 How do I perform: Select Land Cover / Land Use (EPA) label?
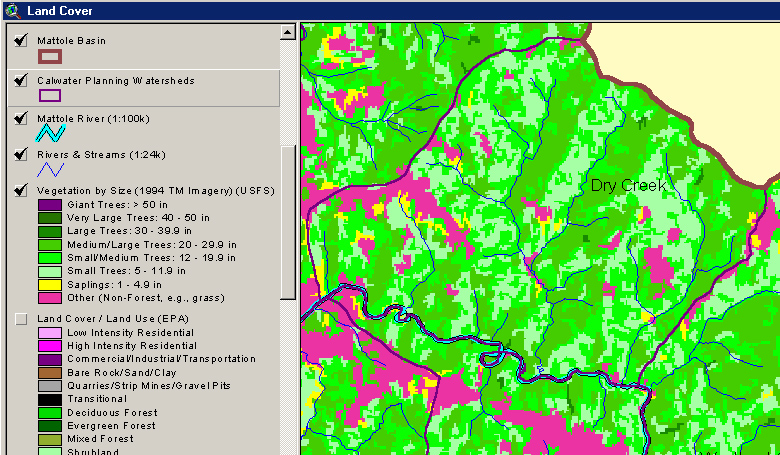(x=112, y=319)
